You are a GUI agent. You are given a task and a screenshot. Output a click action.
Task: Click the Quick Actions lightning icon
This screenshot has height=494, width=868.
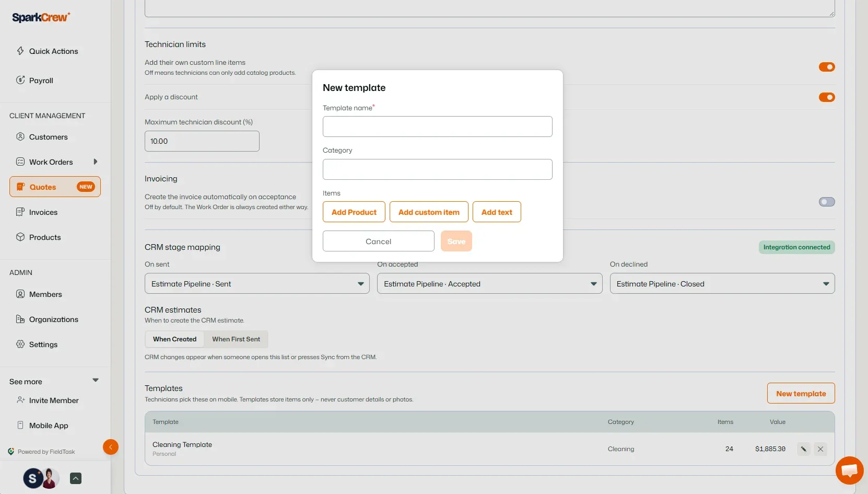click(x=20, y=51)
